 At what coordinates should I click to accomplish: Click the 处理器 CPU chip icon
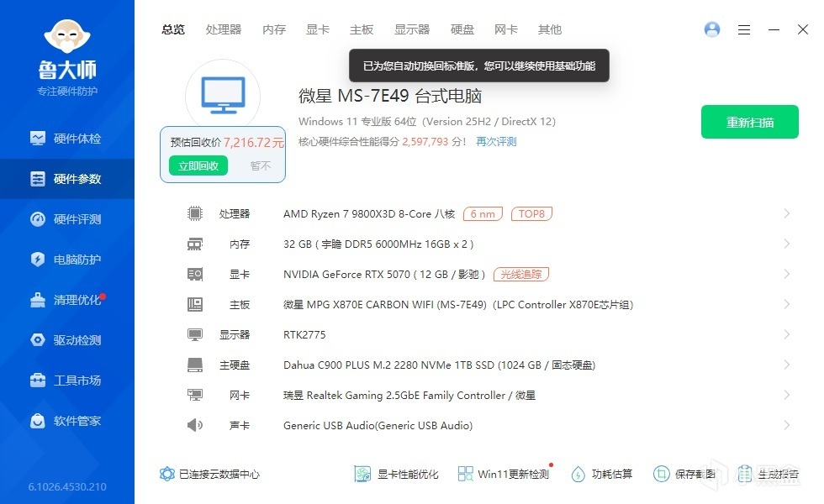pyautogui.click(x=195, y=213)
